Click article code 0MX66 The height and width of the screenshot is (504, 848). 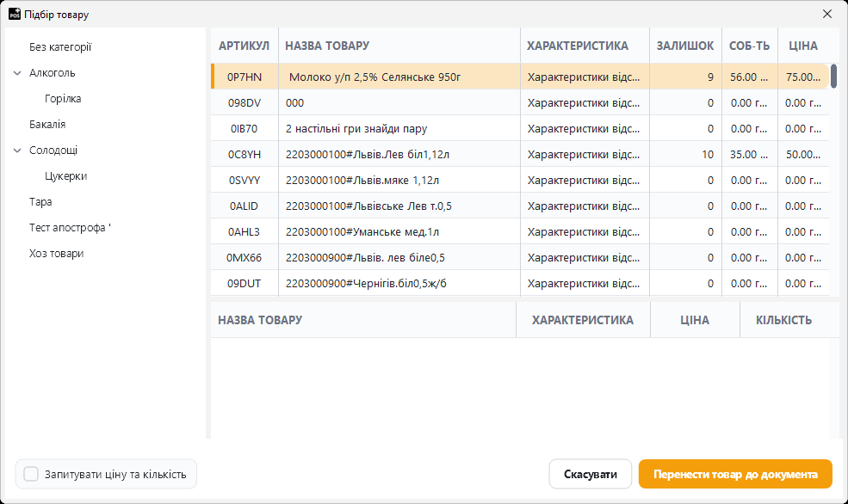[244, 258]
